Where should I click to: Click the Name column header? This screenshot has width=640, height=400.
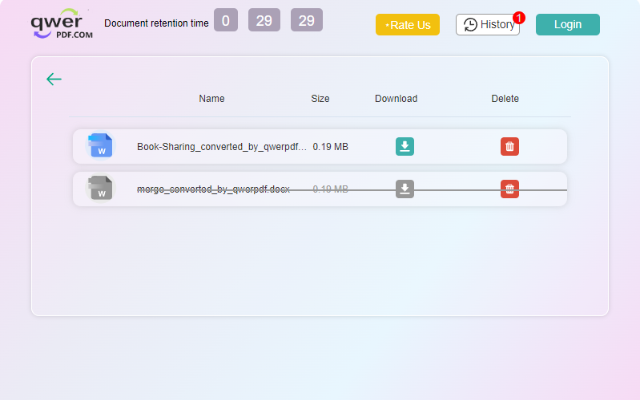point(211,98)
